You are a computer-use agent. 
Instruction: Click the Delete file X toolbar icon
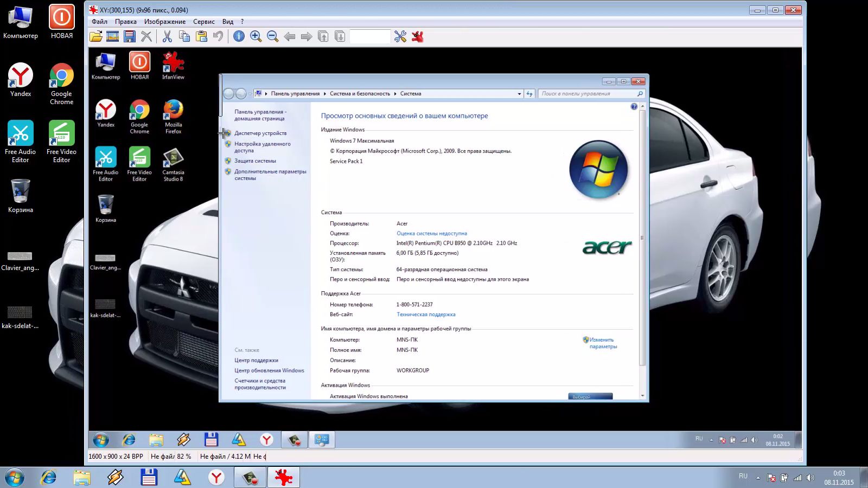[x=146, y=36]
